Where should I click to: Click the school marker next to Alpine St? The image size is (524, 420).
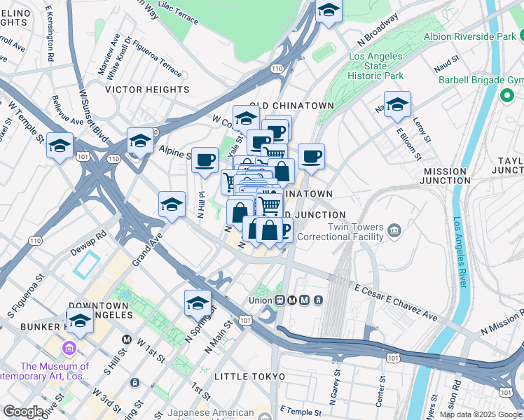point(140,143)
